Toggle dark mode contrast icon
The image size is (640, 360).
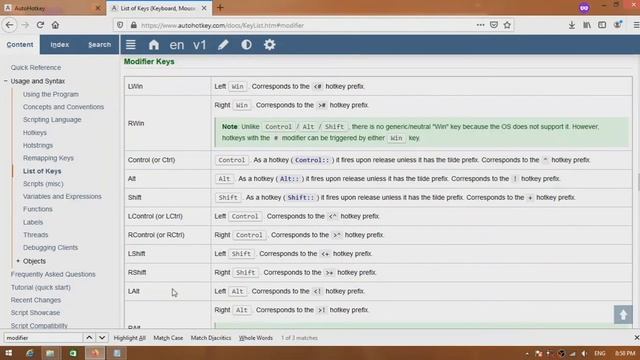[x=246, y=44]
